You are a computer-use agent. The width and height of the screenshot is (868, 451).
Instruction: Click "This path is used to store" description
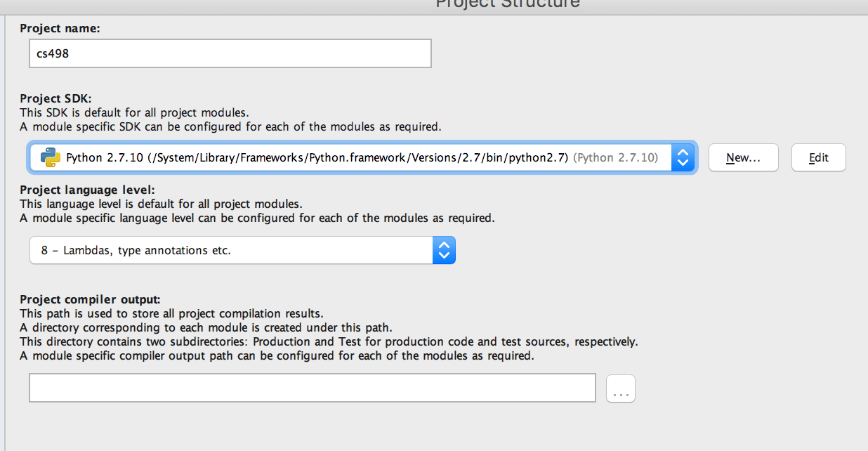pyautogui.click(x=171, y=313)
